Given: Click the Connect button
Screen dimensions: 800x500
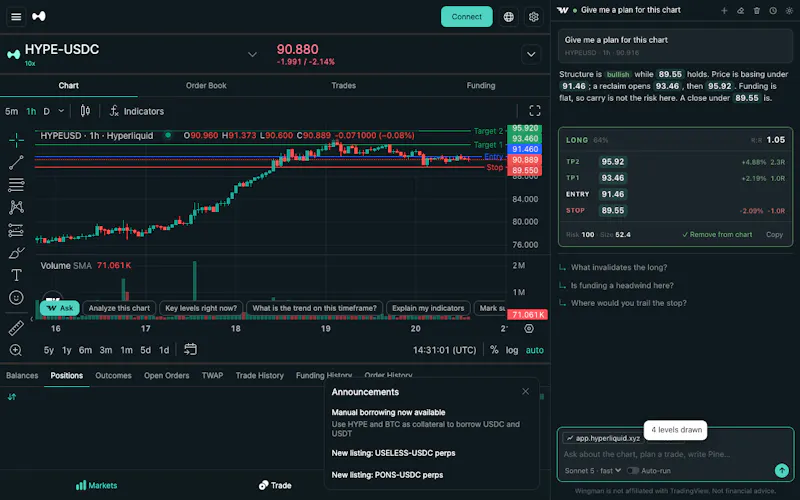Looking at the screenshot, I should [x=466, y=17].
